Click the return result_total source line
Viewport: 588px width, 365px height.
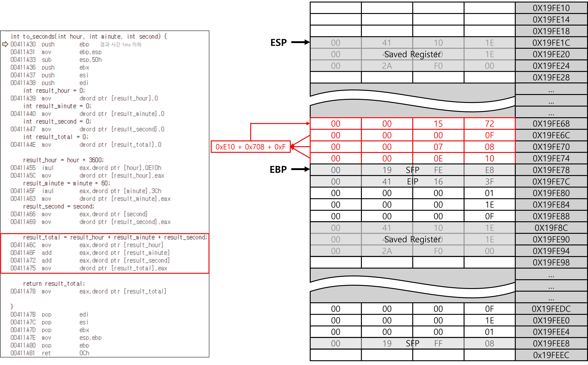[x=54, y=284]
